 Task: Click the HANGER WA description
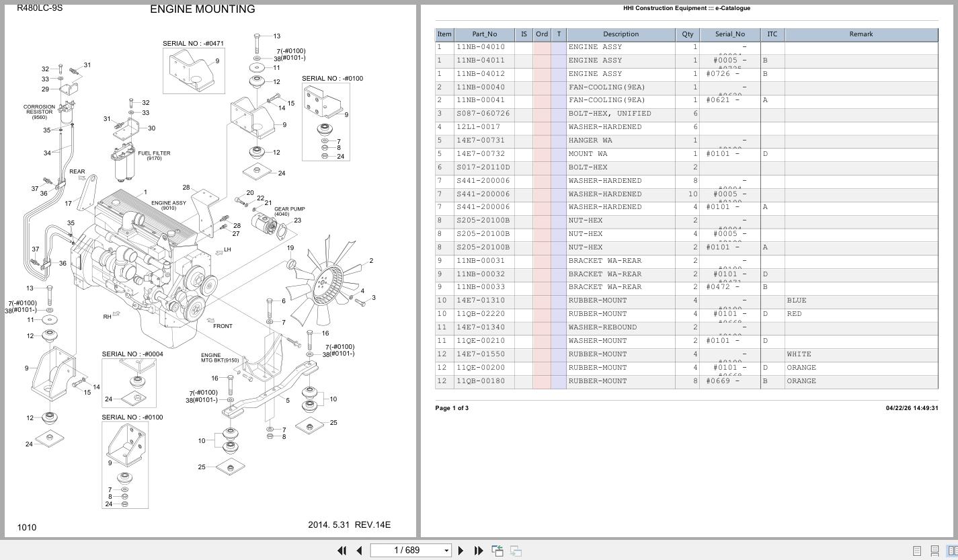[x=590, y=141]
